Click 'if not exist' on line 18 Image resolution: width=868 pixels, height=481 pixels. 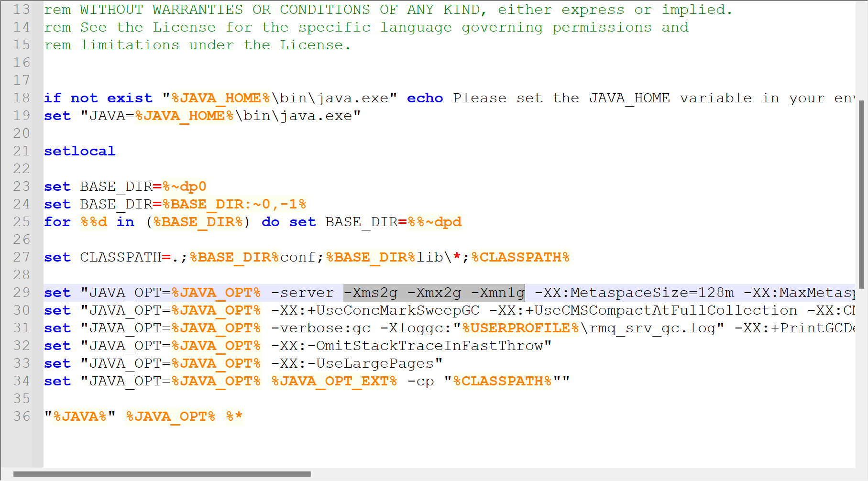[98, 98]
